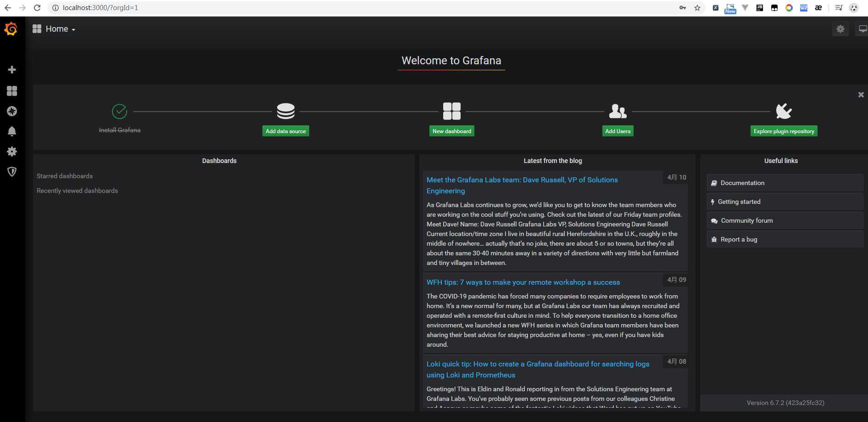The image size is (868, 422).
Task: Dismiss the getting started panel
Action: point(861,95)
